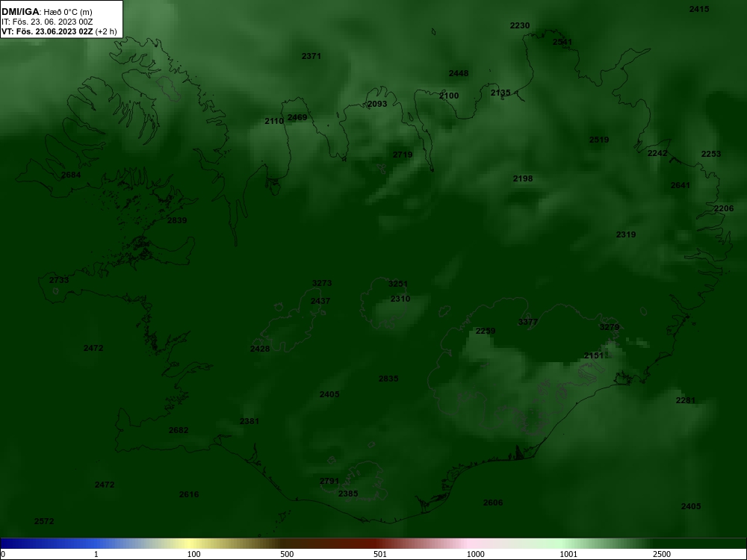Screen dimensions: 747x560
Task: Click the 2415 height value
Action: click(699, 9)
